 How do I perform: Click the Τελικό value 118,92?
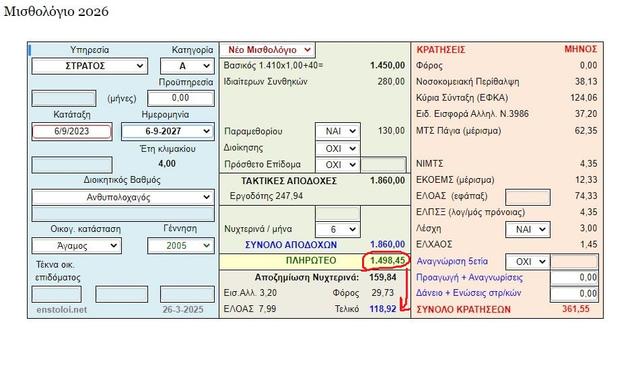[x=383, y=309]
